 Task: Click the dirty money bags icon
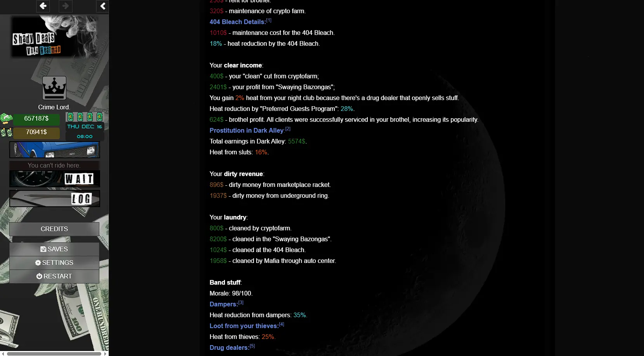[x=6, y=132]
